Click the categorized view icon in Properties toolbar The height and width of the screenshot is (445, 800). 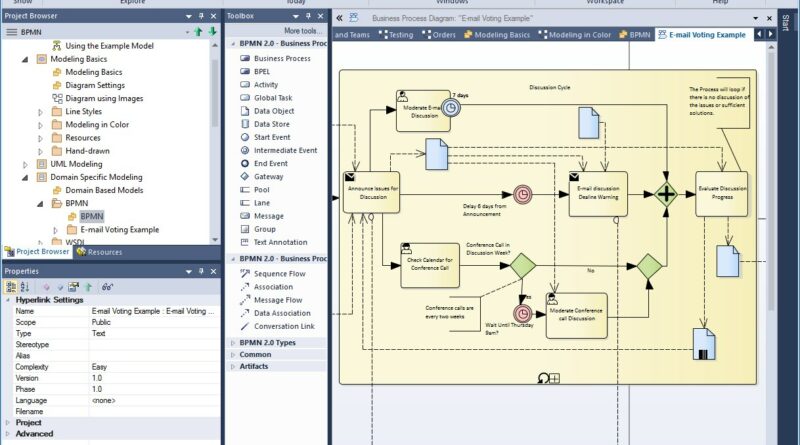point(10,287)
